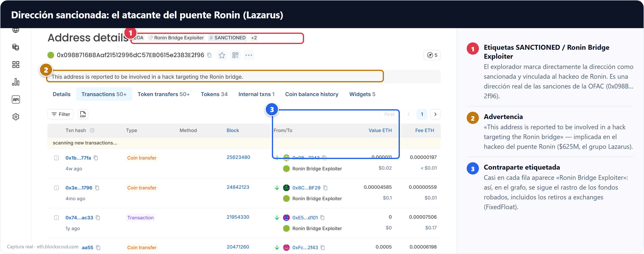Open the API sidebar icon
644x254 pixels.
(x=16, y=99)
